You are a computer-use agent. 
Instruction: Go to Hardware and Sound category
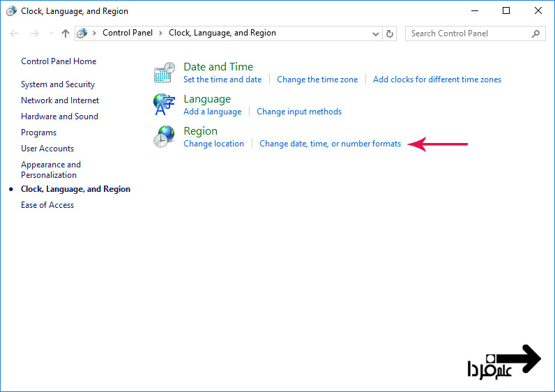point(59,116)
